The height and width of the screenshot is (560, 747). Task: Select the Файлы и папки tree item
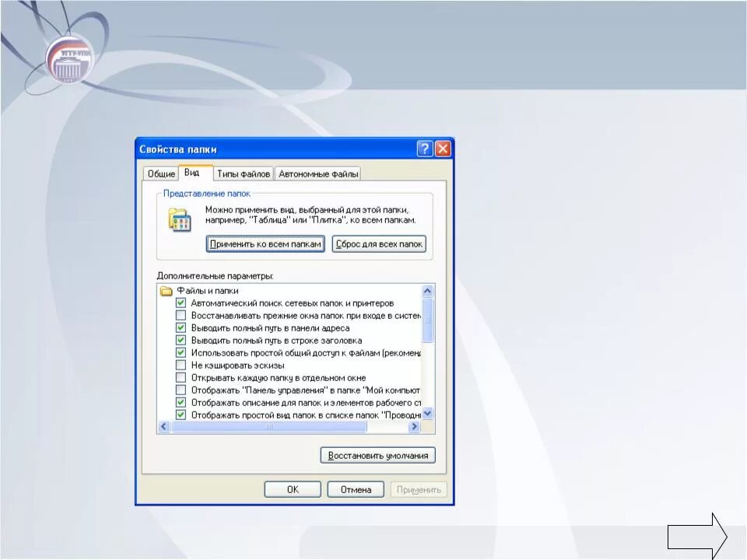pyautogui.click(x=207, y=290)
